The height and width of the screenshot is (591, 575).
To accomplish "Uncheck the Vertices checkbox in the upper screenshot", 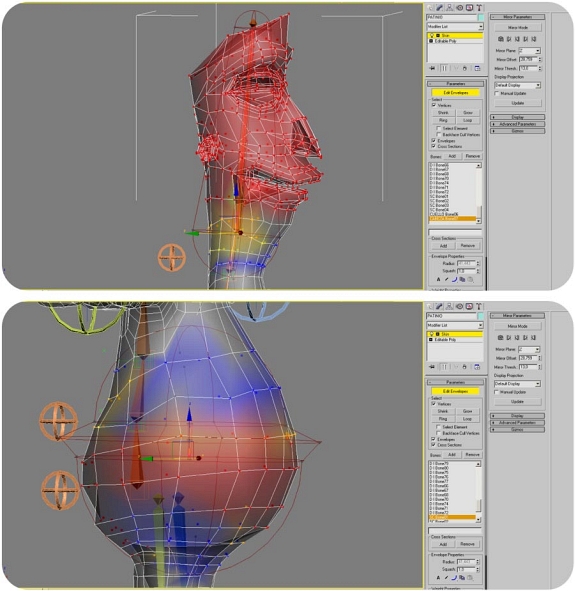I will (x=434, y=105).
